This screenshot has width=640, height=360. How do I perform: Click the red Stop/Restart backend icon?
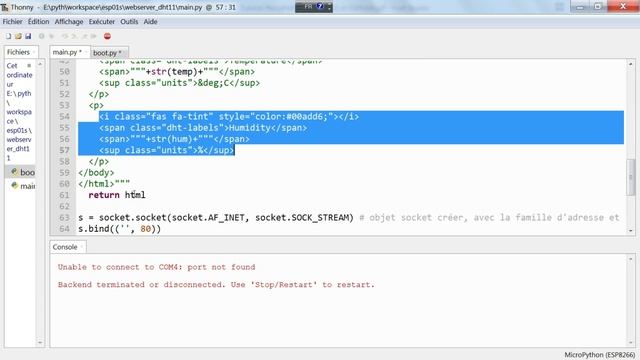[107, 36]
